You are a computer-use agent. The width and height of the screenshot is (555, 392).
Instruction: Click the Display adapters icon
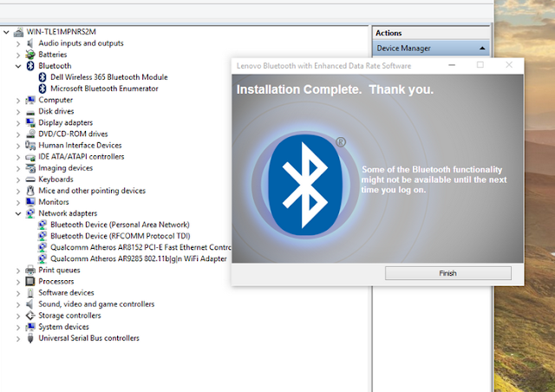click(30, 122)
